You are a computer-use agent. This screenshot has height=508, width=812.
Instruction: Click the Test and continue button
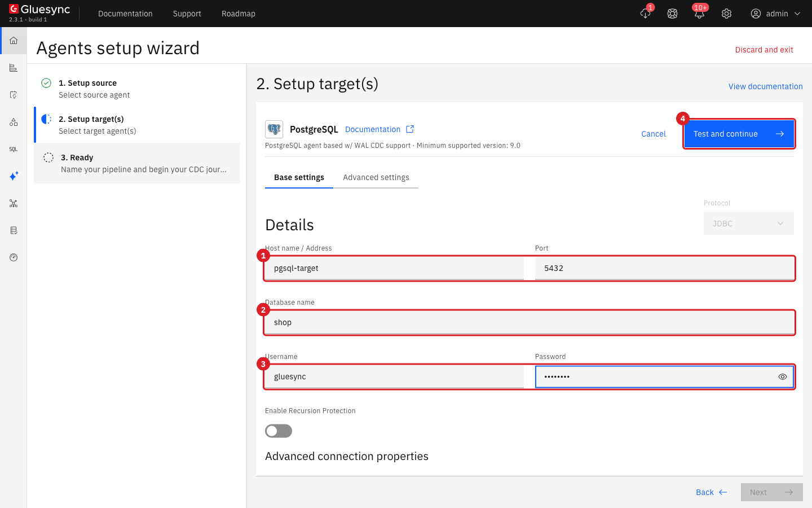click(x=739, y=134)
